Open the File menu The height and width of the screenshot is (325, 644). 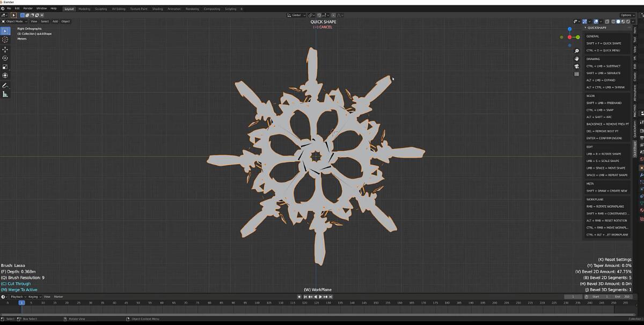point(9,9)
